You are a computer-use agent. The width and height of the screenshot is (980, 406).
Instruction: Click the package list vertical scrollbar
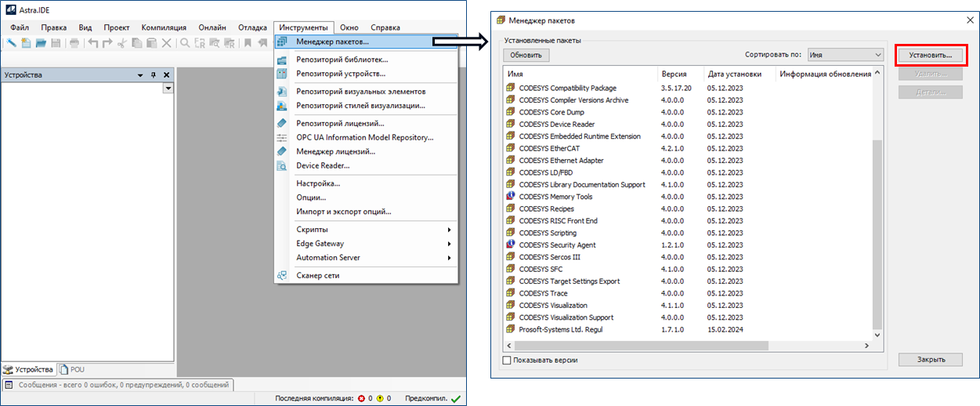pos(877,235)
